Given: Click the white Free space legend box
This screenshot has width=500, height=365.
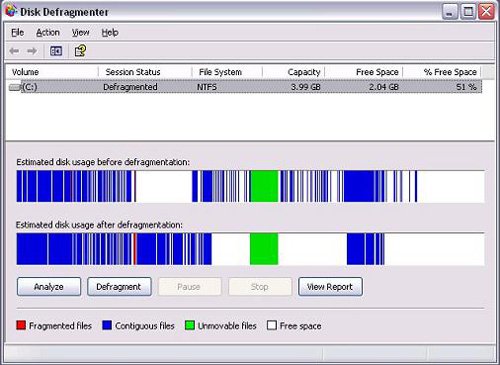Looking at the screenshot, I should click(x=272, y=325).
